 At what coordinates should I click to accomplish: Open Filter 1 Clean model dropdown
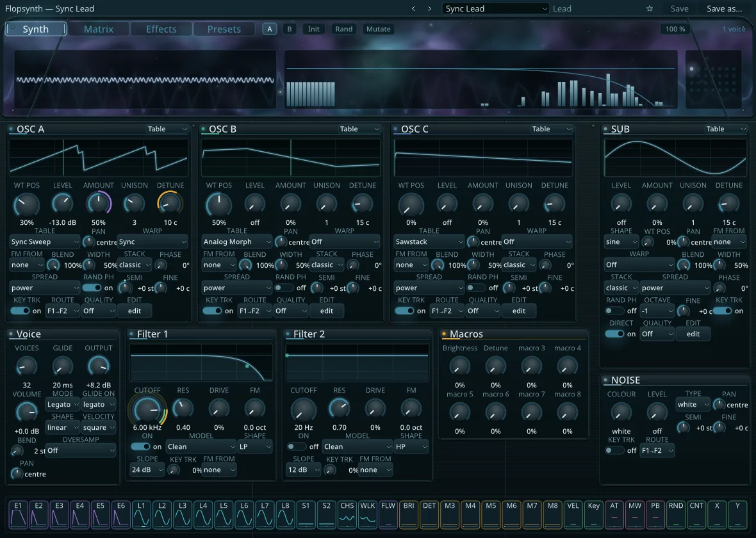201,446
